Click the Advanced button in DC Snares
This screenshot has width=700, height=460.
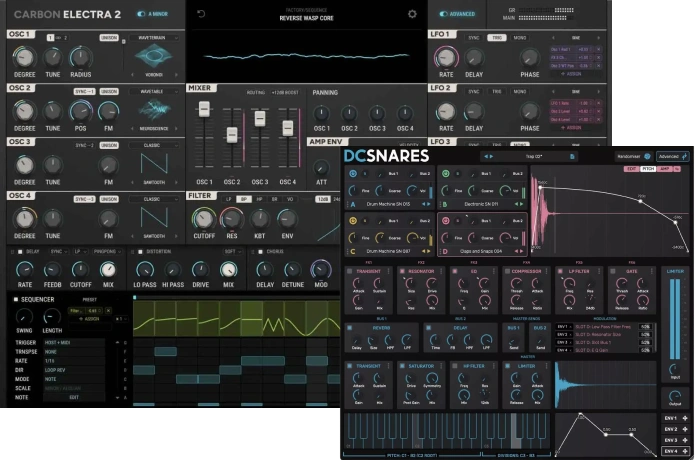[x=673, y=156]
